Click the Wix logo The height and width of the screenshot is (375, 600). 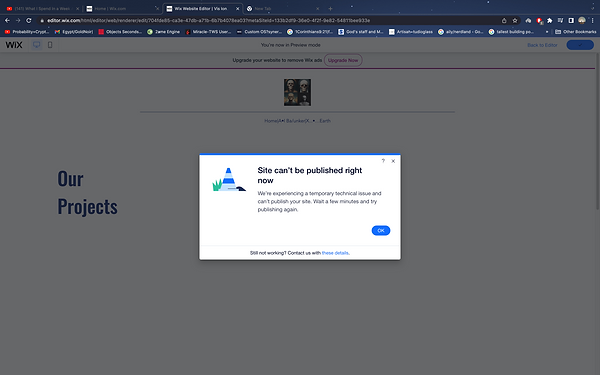[14, 45]
